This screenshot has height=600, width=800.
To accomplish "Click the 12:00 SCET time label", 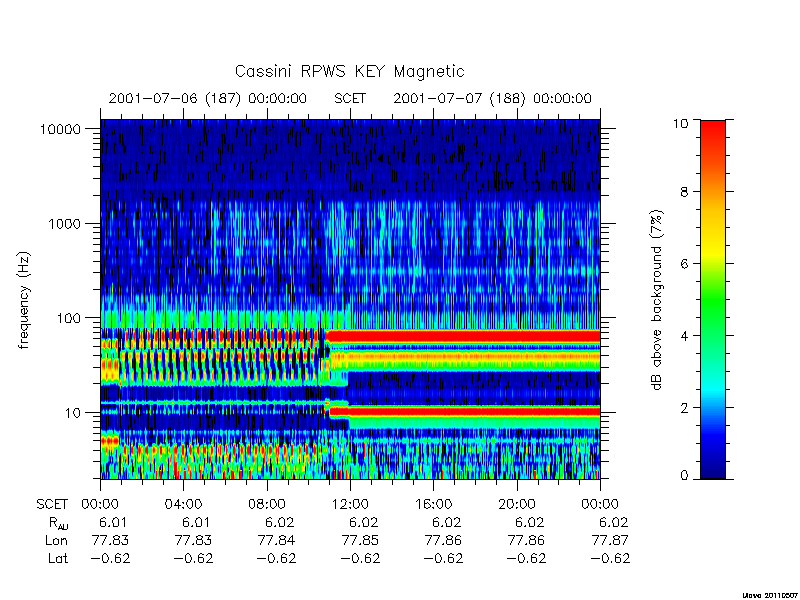I will click(x=350, y=505).
